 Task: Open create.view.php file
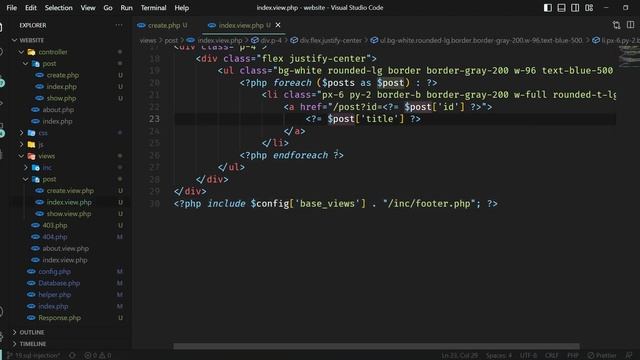[70, 191]
